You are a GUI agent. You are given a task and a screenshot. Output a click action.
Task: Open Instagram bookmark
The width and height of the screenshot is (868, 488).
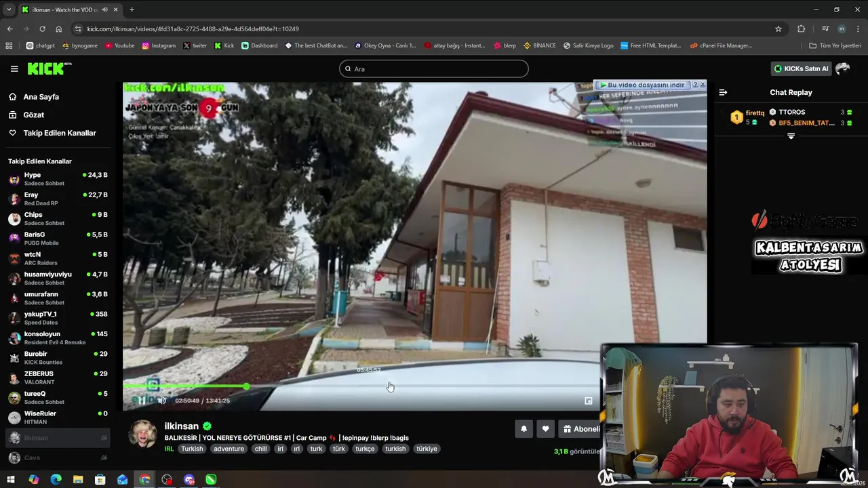click(x=159, y=45)
